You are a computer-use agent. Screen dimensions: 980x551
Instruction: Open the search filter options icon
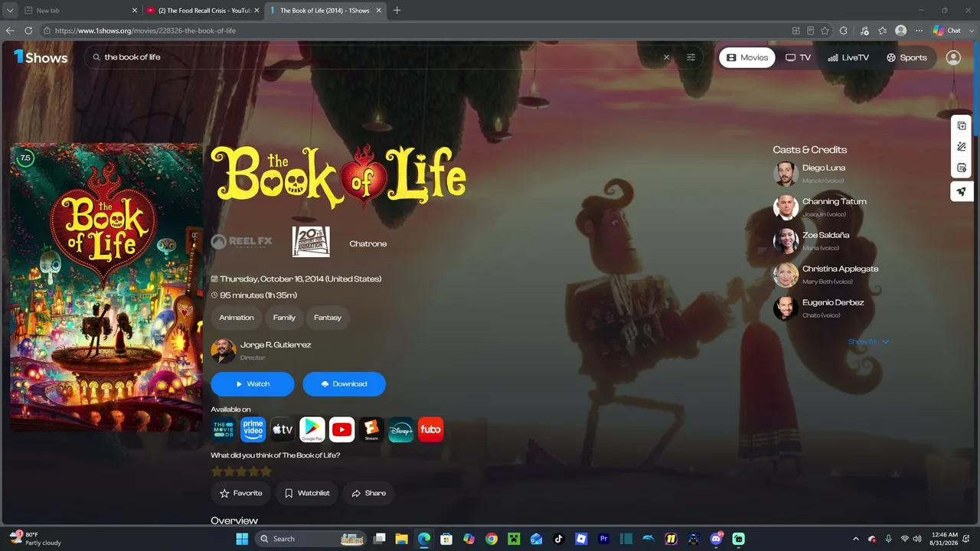pos(691,57)
